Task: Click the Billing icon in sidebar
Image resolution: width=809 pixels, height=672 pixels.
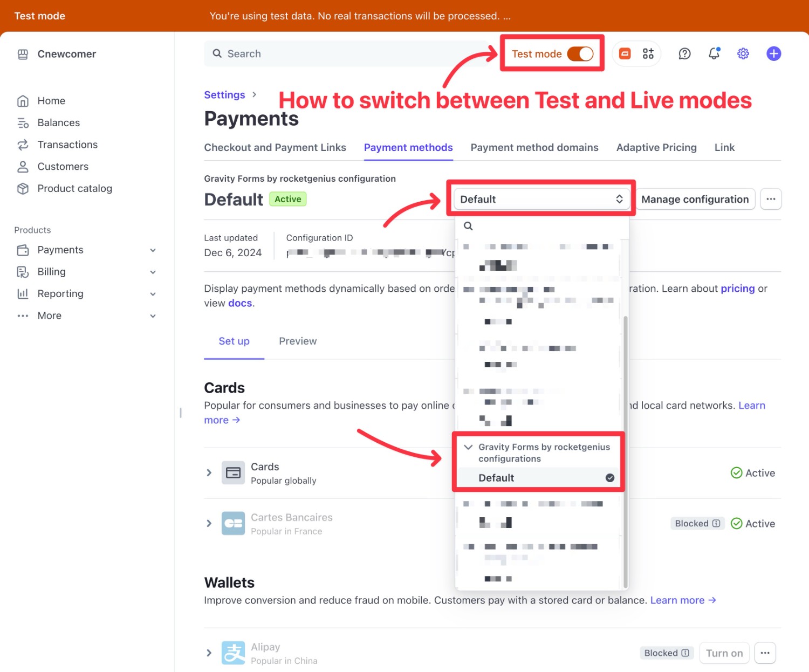Action: [x=23, y=272]
